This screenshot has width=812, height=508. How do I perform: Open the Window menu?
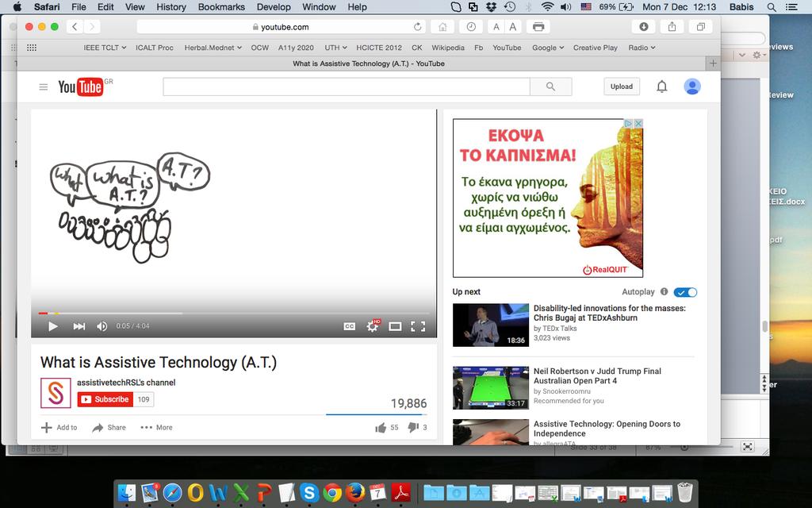click(x=319, y=6)
